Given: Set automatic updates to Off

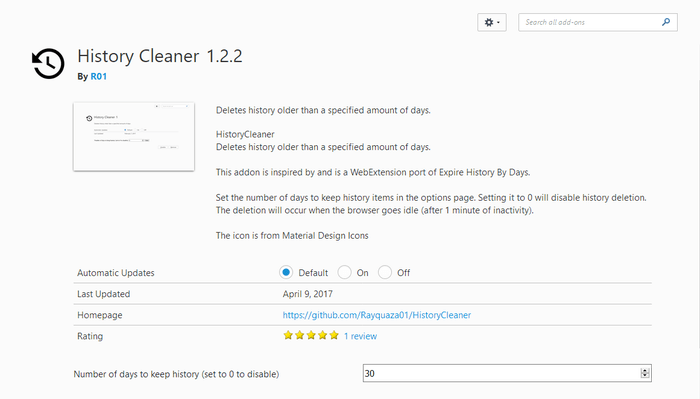Looking at the screenshot, I should tap(384, 272).
